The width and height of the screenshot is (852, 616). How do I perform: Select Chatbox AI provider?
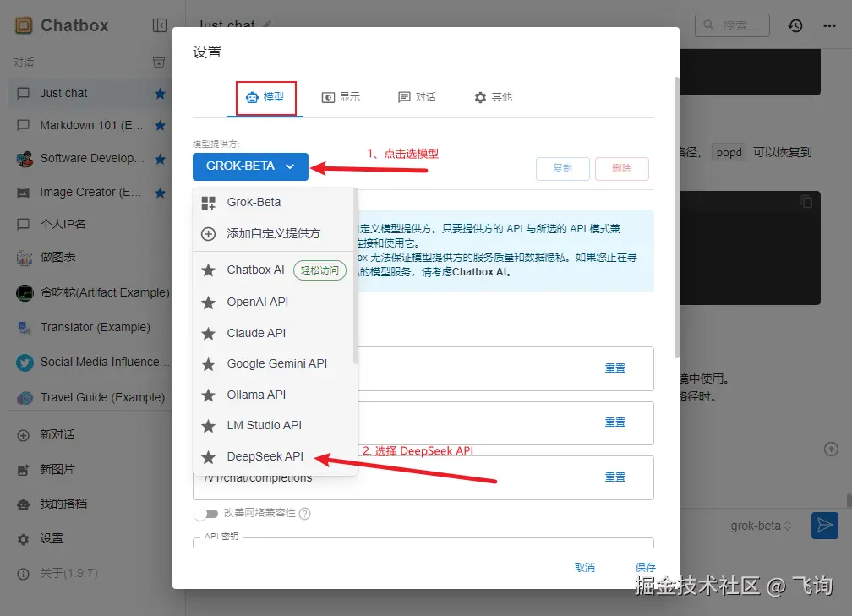(275, 270)
